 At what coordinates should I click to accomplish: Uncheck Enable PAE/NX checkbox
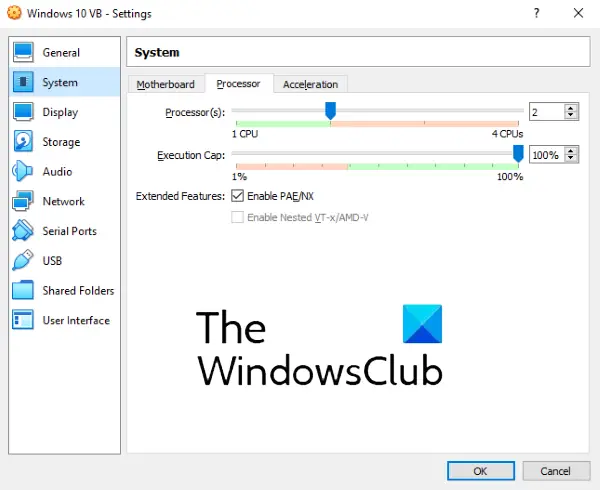237,196
